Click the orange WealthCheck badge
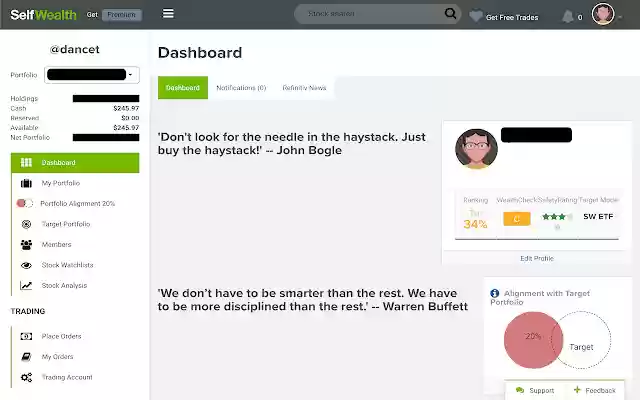The image size is (640, 400). (x=517, y=219)
